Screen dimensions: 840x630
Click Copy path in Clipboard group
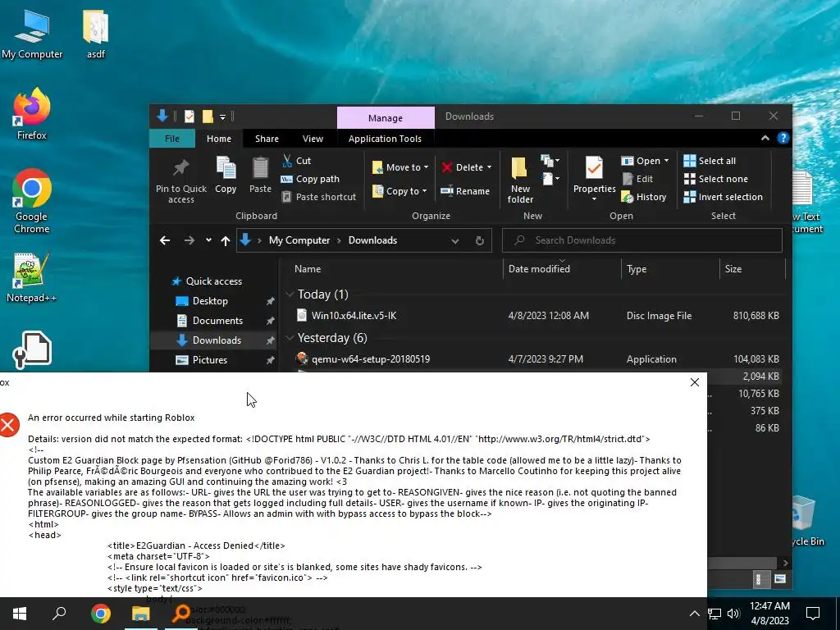pyautogui.click(x=310, y=179)
